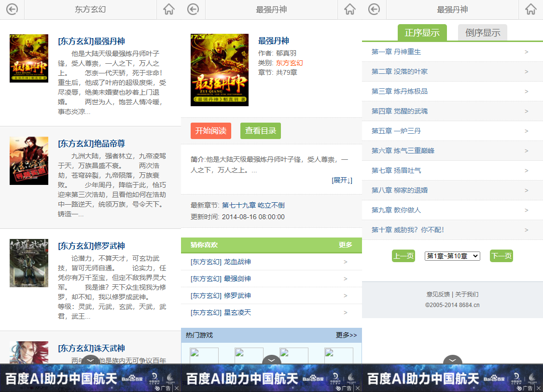
Task: Click arrow beside 星玄凌天 row
Action: [x=345, y=312]
